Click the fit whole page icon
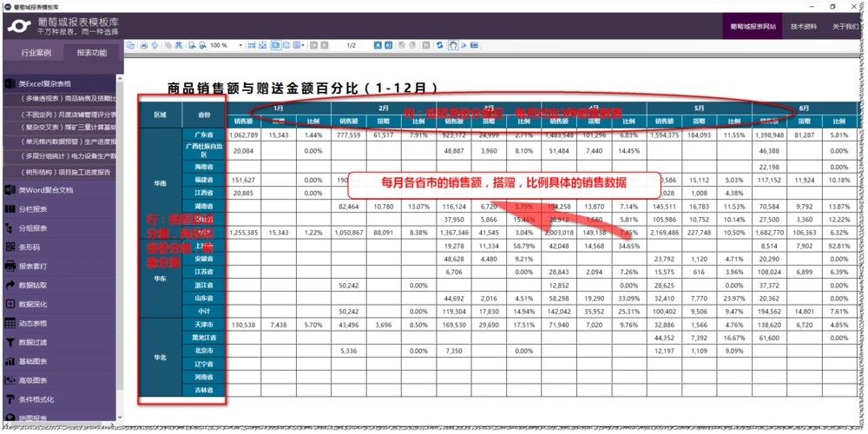Viewport: 868px width, 434px height. (262, 45)
